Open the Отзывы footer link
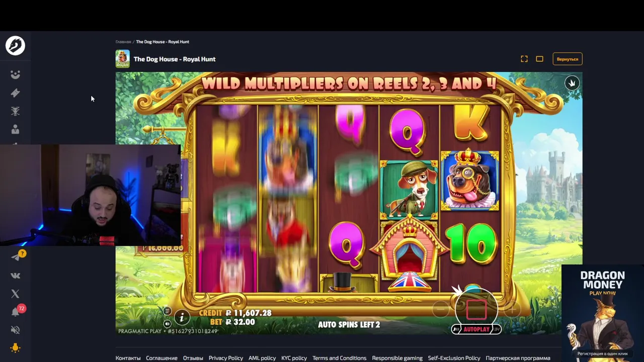This screenshot has width=644, height=362. 193,358
